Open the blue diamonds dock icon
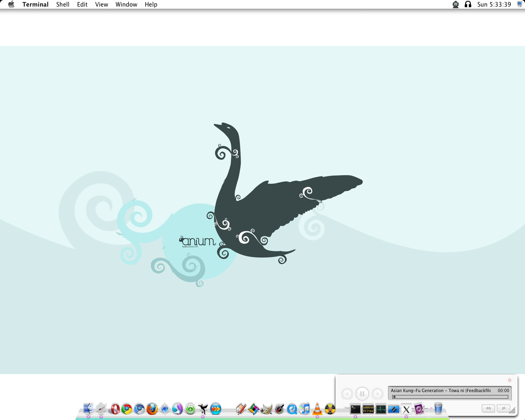Viewport: 525px width, 420px height. (x=394, y=409)
